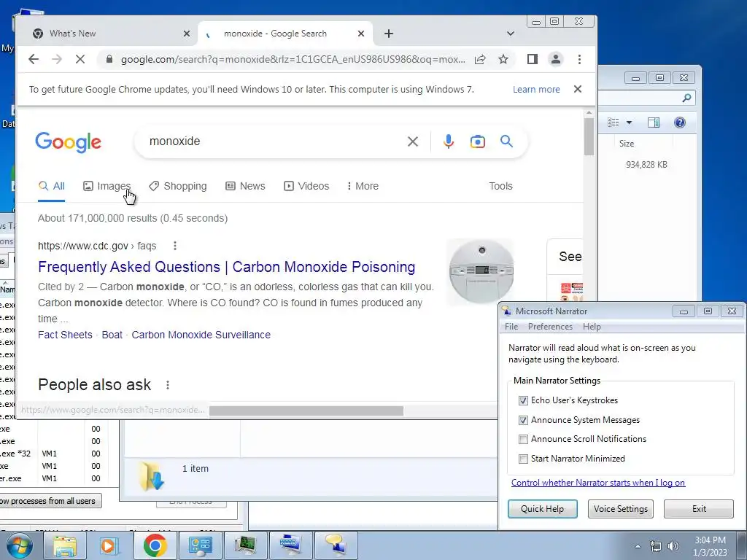Stop loading the page
Image resolution: width=747 pixels, height=560 pixels.
pos(80,59)
